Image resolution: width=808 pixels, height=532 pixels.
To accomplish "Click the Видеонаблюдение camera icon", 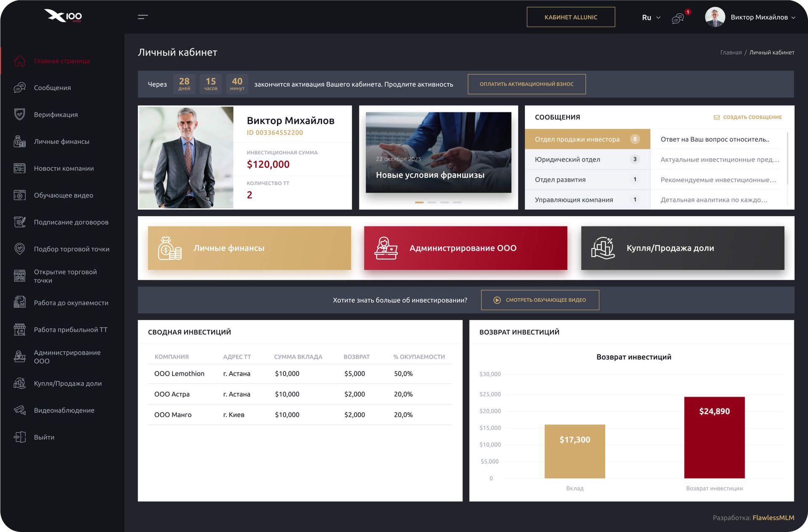I will point(19,410).
